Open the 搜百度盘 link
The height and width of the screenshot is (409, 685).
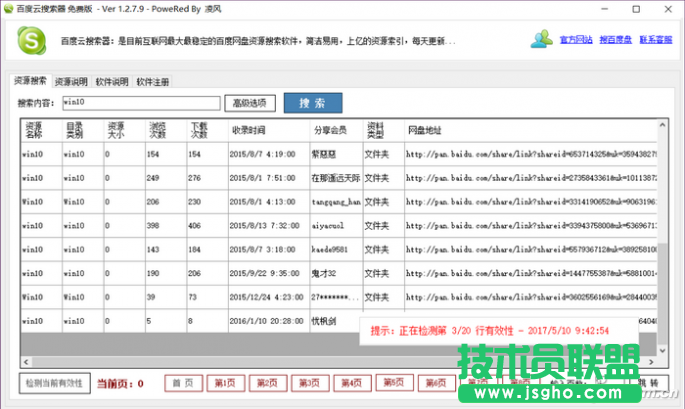tap(616, 40)
